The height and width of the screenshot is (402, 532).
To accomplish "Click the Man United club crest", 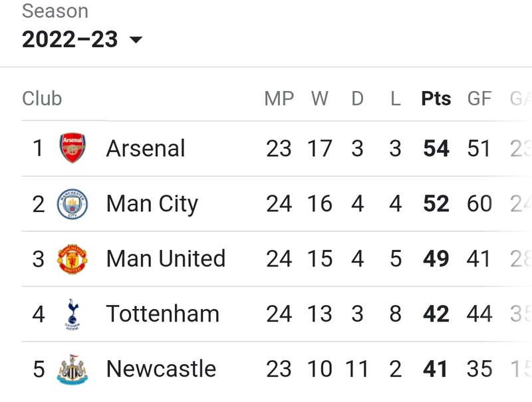I will (x=72, y=259).
